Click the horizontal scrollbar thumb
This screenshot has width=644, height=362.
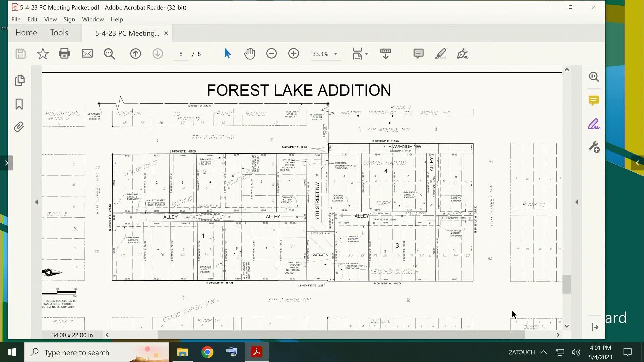[341, 335]
